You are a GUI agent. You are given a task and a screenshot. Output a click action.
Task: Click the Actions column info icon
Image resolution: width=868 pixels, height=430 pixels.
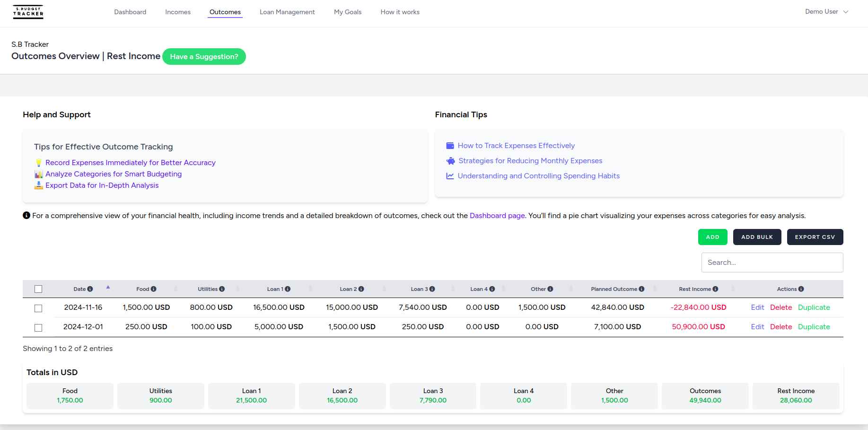[x=801, y=289]
